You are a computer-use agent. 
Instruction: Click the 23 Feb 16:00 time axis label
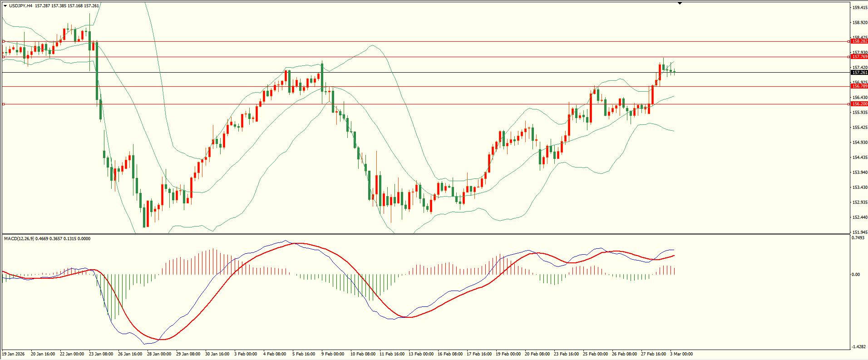pos(566,354)
